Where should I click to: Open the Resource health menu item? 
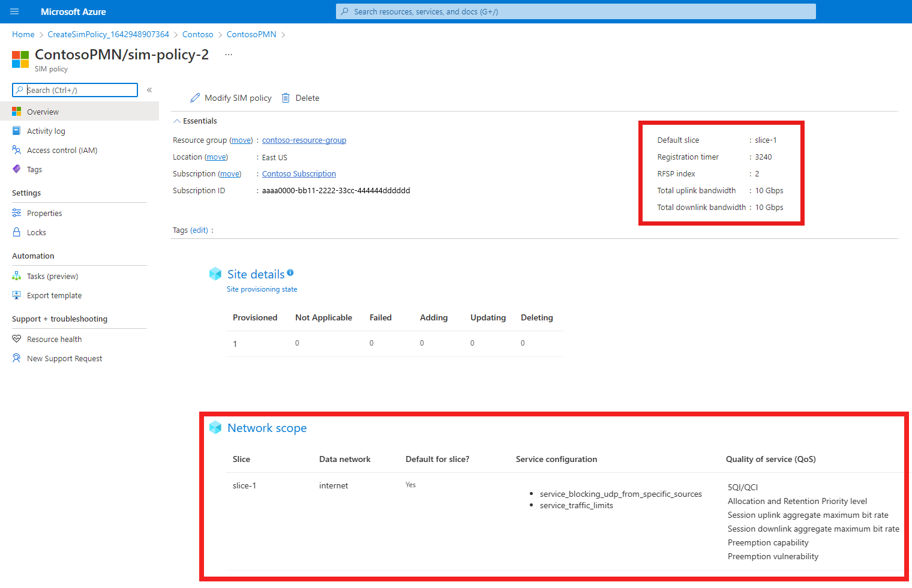click(79, 339)
